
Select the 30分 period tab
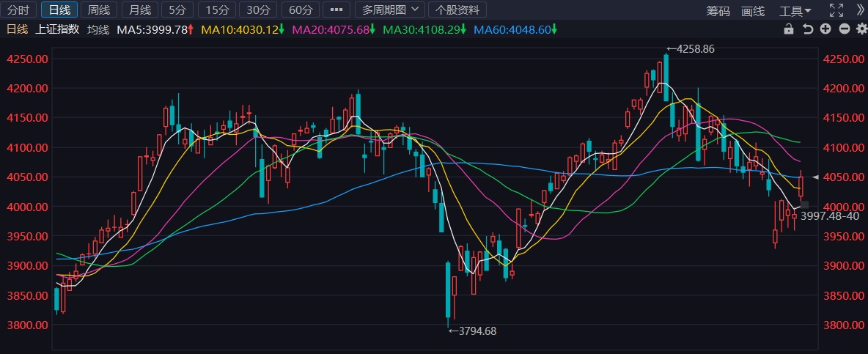tap(258, 10)
